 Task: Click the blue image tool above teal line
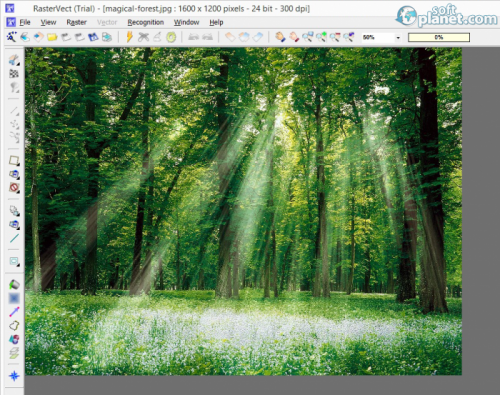[x=14, y=225]
